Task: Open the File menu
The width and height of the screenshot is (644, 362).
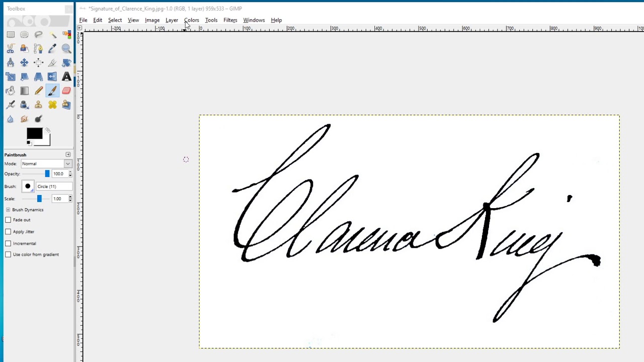Action: (83, 20)
